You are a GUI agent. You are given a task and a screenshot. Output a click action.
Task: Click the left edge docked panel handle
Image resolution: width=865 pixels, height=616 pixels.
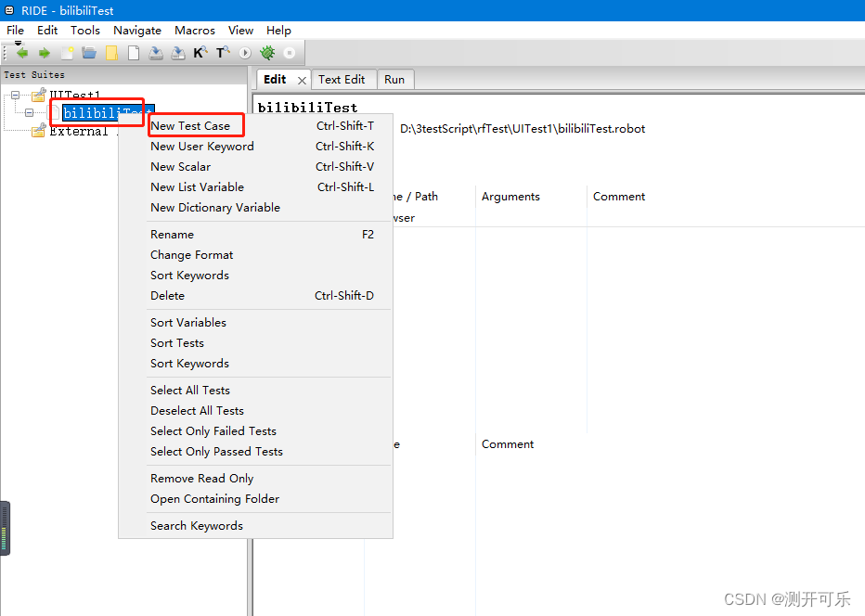click(x=5, y=528)
